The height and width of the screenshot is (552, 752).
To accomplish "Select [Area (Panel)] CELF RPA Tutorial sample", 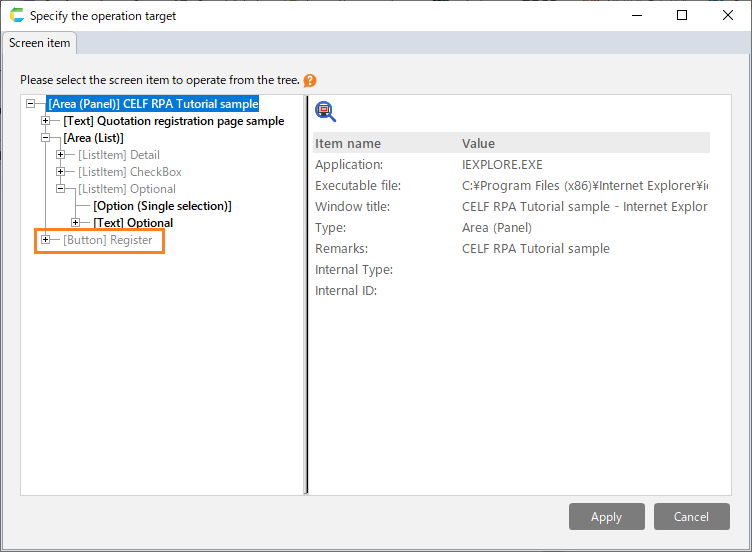I will pos(153,104).
